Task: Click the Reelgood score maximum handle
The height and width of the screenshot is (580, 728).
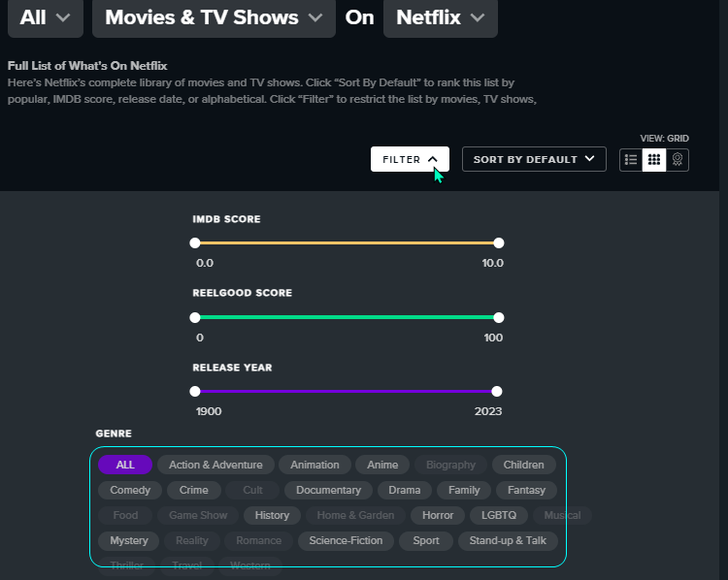Action: click(499, 317)
